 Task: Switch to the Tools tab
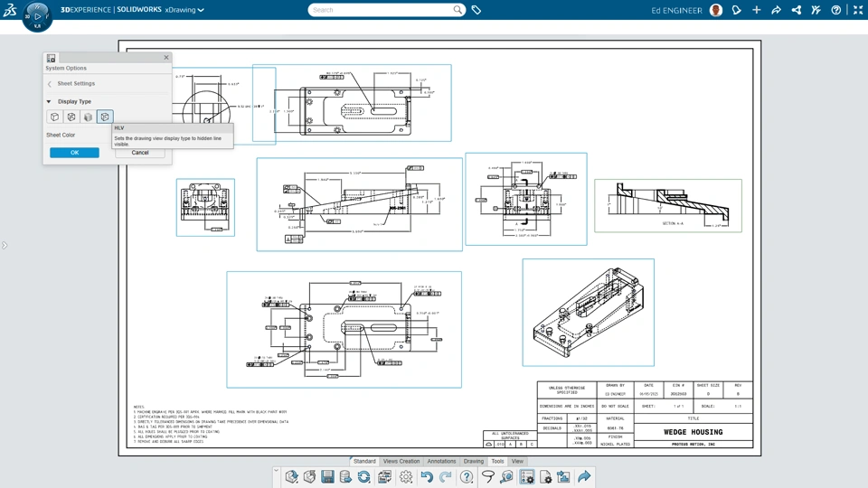[x=497, y=461]
